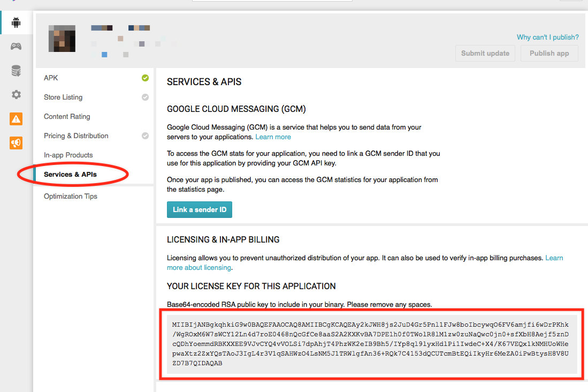This screenshot has height=392, width=588.
Task: Click the blurred app icon thumbnail
Action: [x=62, y=39]
